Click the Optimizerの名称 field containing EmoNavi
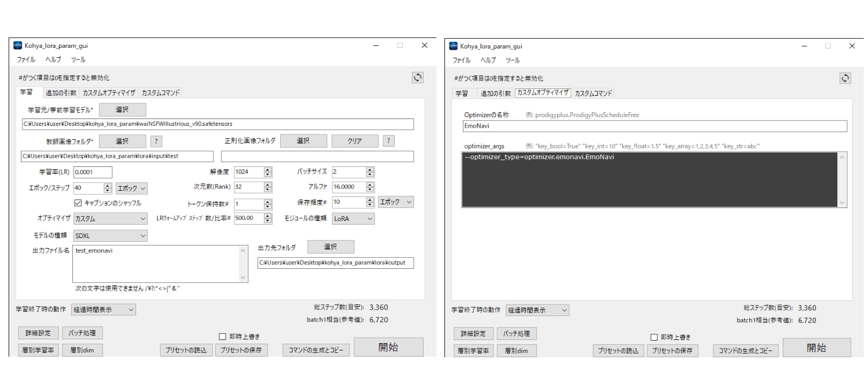This screenshot has width=868, height=383. pos(654,126)
